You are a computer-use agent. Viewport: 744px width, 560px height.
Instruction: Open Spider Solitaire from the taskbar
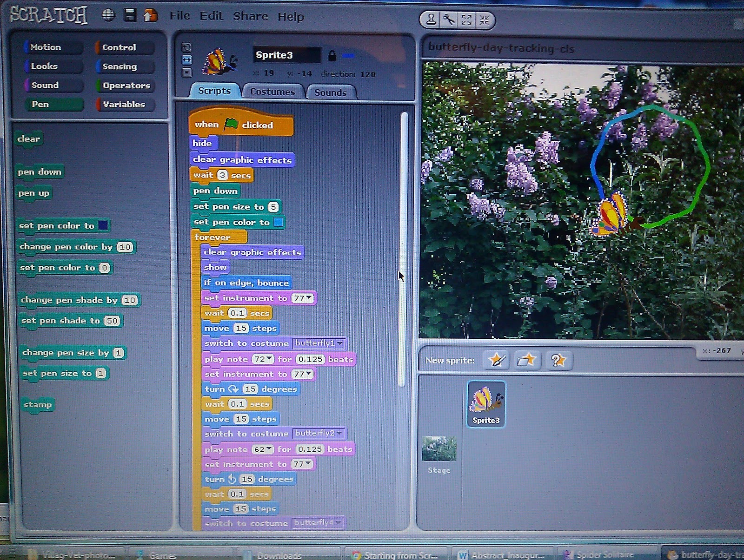604,555
